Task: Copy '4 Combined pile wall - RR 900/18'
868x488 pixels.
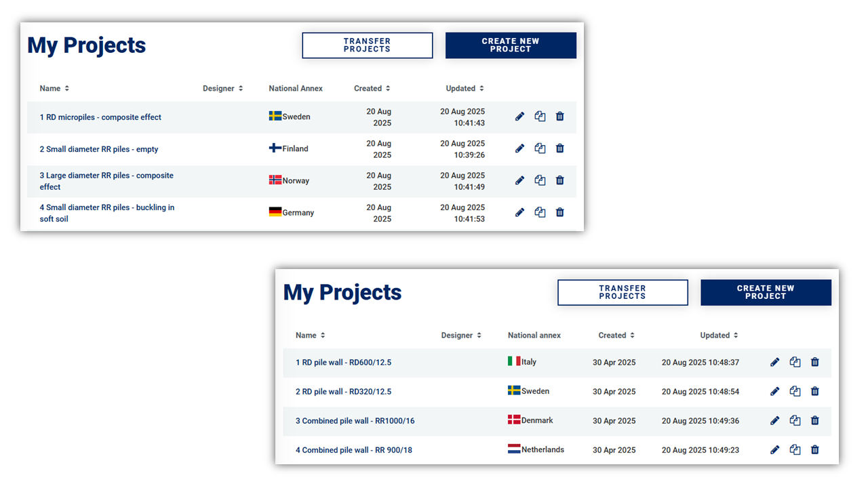Action: coord(795,450)
